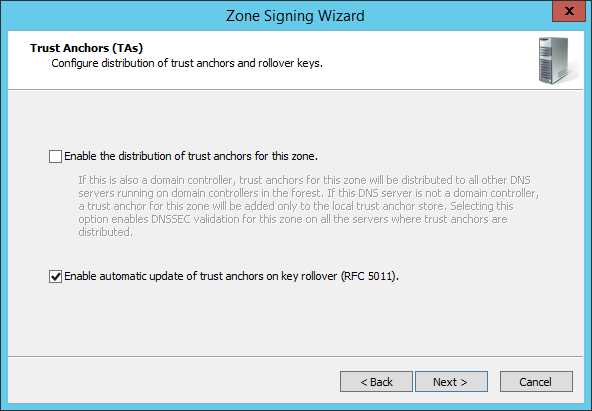Click the 'Enable automatic update of trust anchors' label text
This screenshot has height=411, width=592.
[231, 276]
